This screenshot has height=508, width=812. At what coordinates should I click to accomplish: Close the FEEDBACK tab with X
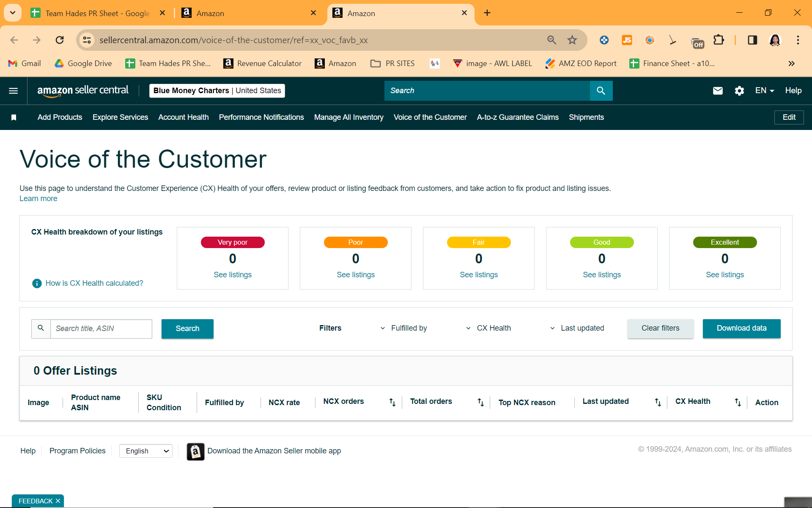tap(58, 501)
